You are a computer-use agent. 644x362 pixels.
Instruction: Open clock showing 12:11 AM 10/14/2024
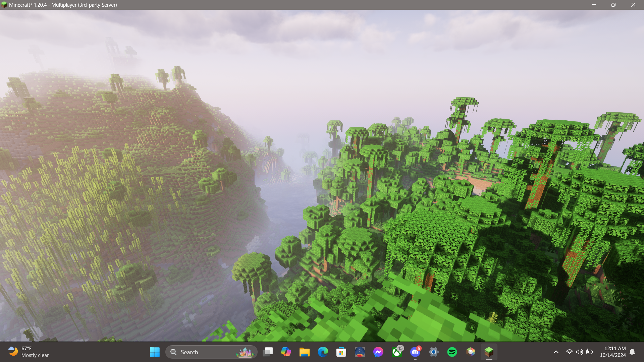point(612,352)
